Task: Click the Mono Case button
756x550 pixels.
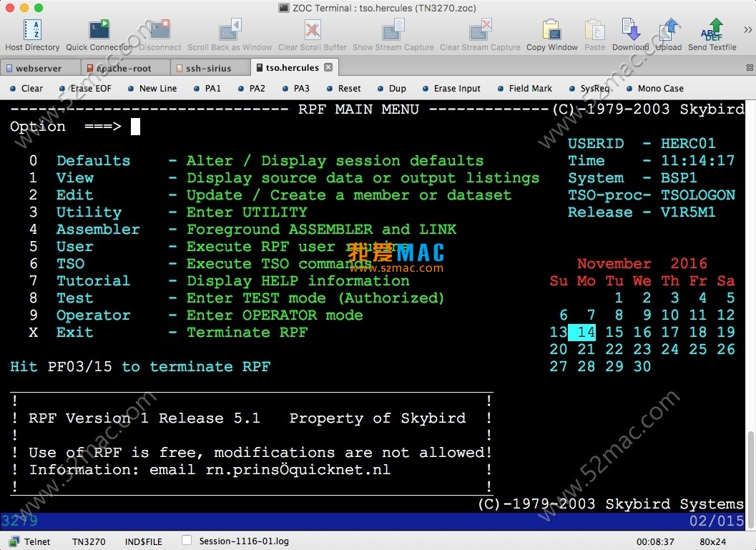Action: click(655, 88)
